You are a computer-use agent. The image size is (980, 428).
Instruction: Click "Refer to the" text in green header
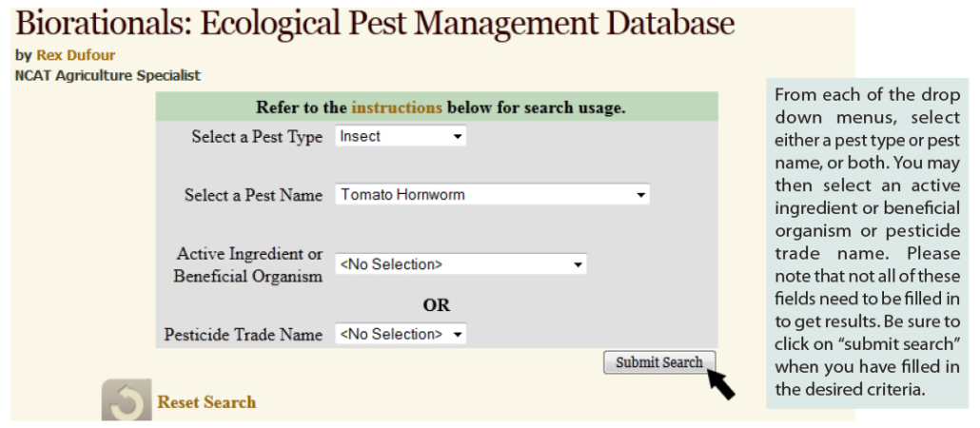click(302, 107)
